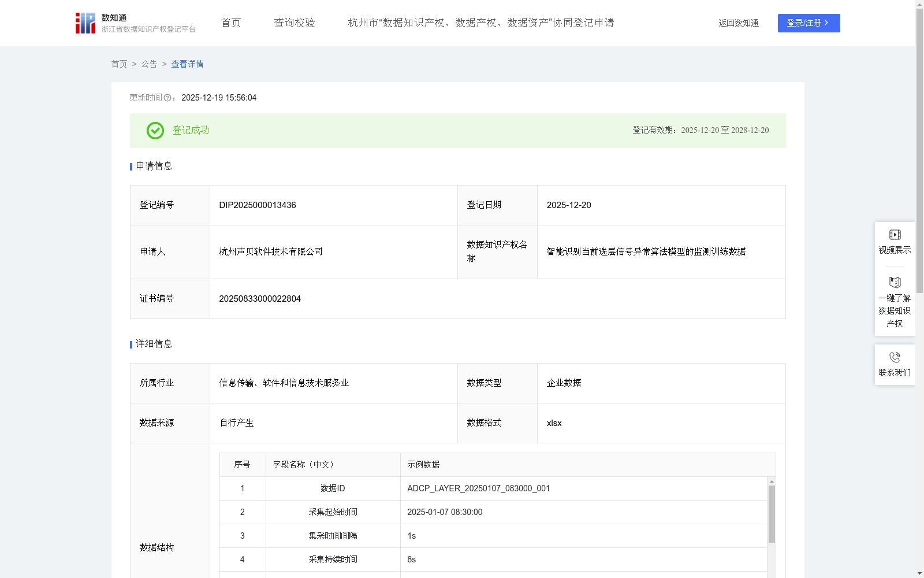Viewport: 924px width, 578px height.
Task: Select applicant 杭州声贝软件技术有限公司
Action: 271,252
